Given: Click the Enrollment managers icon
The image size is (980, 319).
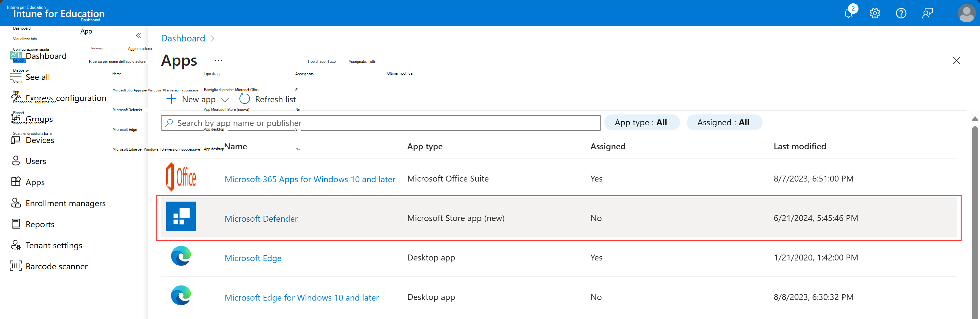Looking at the screenshot, I should (x=15, y=203).
